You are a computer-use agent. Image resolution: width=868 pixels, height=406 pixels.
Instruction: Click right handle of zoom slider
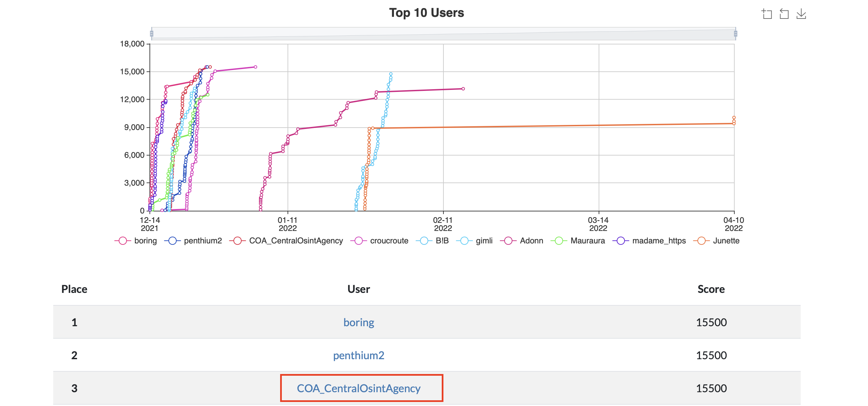[x=736, y=34]
